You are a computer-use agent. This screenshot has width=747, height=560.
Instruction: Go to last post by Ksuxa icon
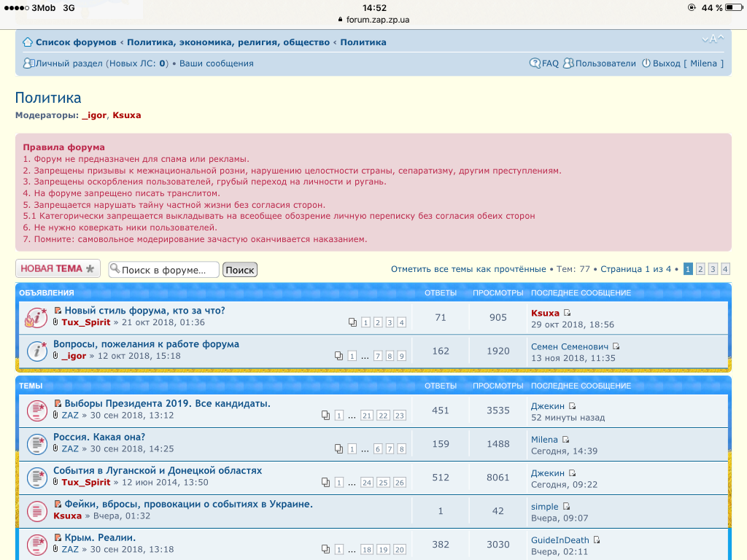[568, 314]
